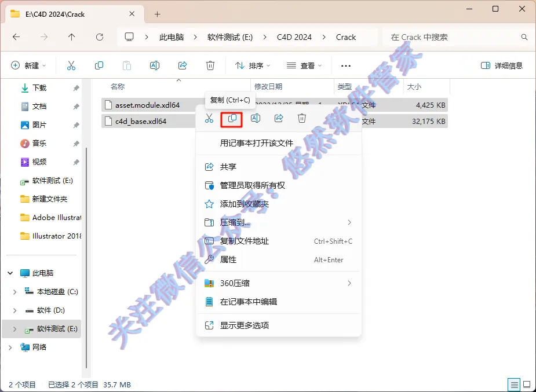536x392 pixels.
Task: Choose 显示更多选项
Action: pyautogui.click(x=279, y=325)
